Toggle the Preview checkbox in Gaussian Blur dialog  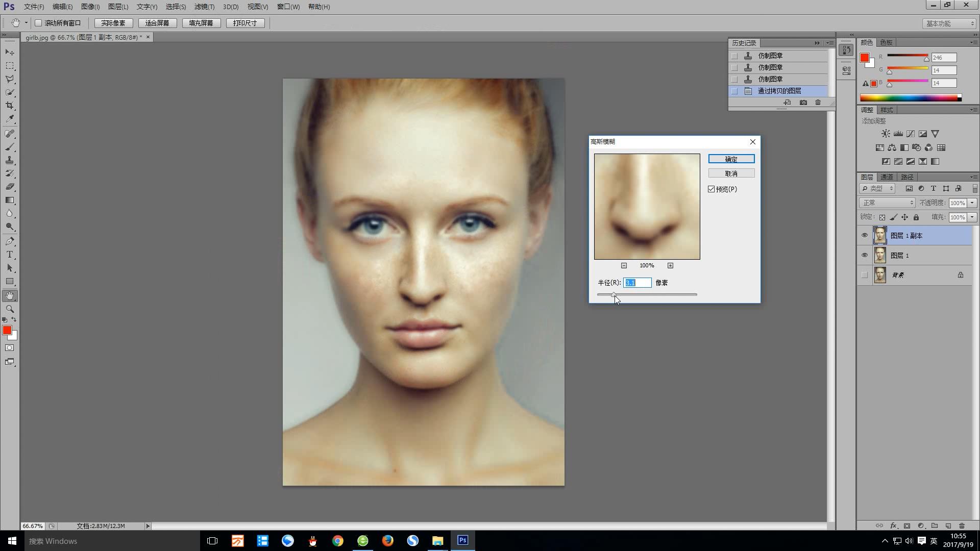(711, 189)
